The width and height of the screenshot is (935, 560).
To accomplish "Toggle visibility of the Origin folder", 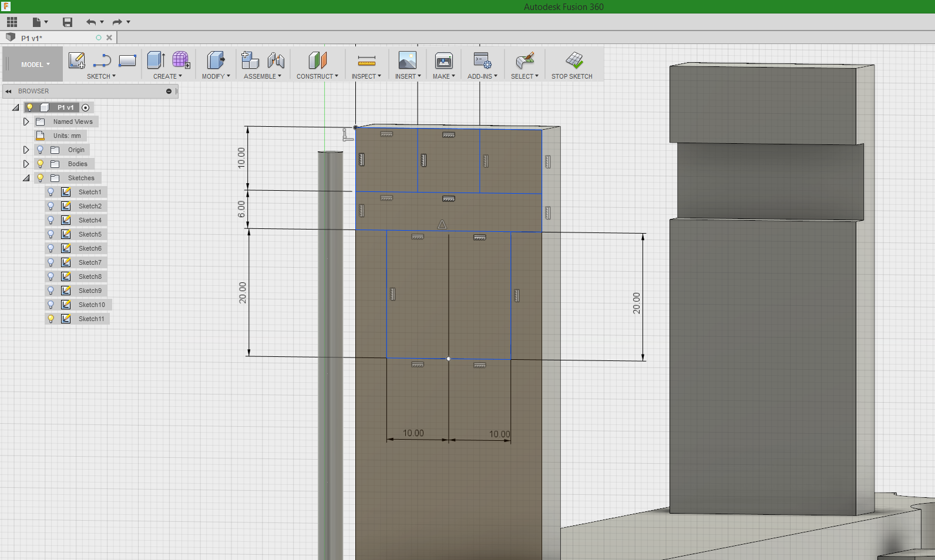I will [x=40, y=150].
